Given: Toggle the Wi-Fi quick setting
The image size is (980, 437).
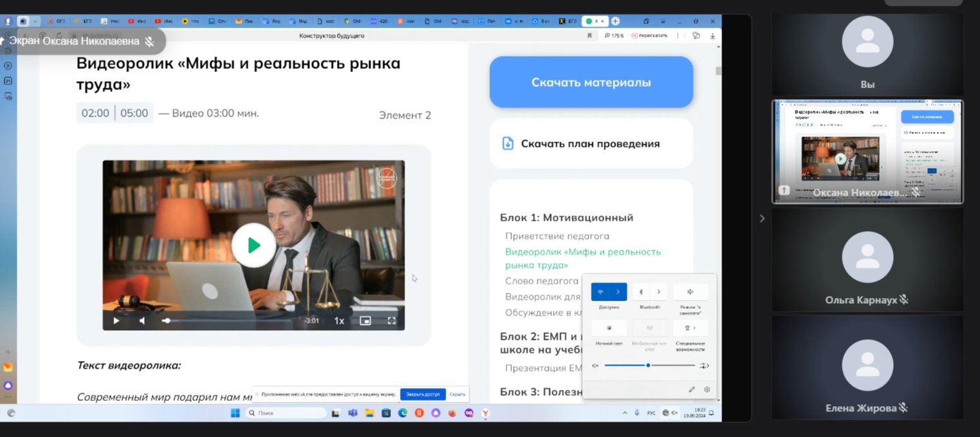Looking at the screenshot, I should point(601,292).
